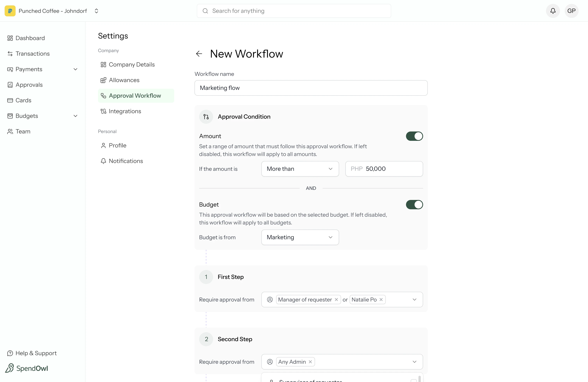
Task: Click the notifications bell icon
Action: pos(553,11)
